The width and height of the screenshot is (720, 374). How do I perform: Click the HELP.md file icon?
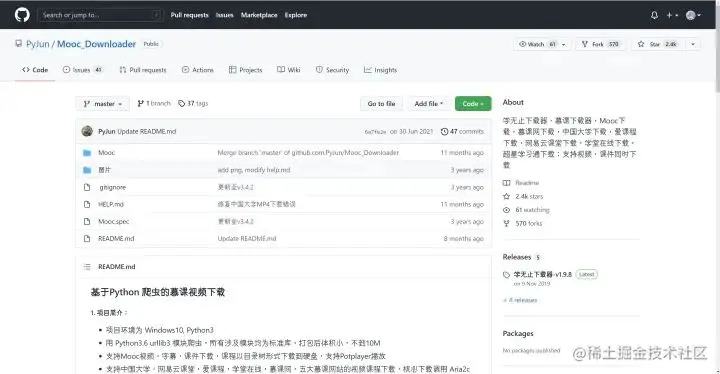pos(87,204)
